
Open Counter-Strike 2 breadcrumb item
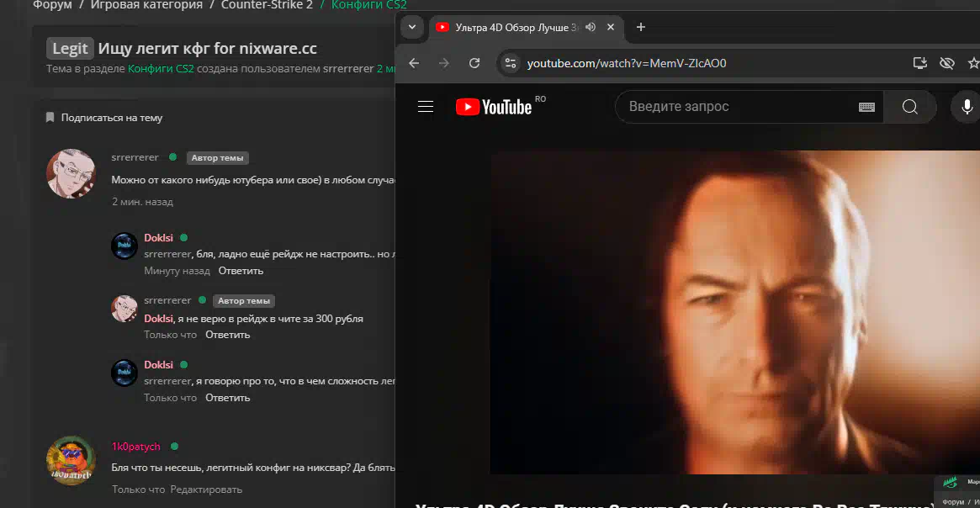click(x=267, y=5)
